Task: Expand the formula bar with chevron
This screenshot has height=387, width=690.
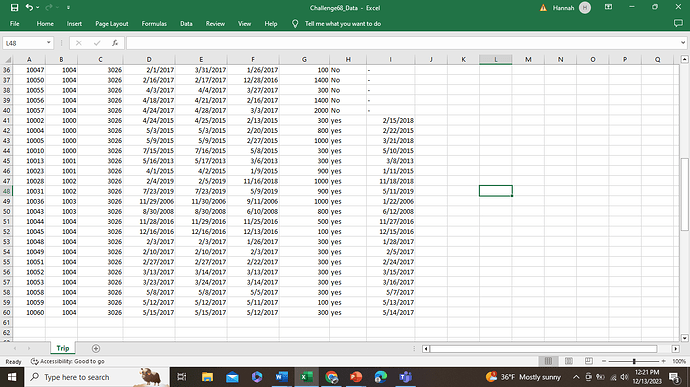Action: 683,43
